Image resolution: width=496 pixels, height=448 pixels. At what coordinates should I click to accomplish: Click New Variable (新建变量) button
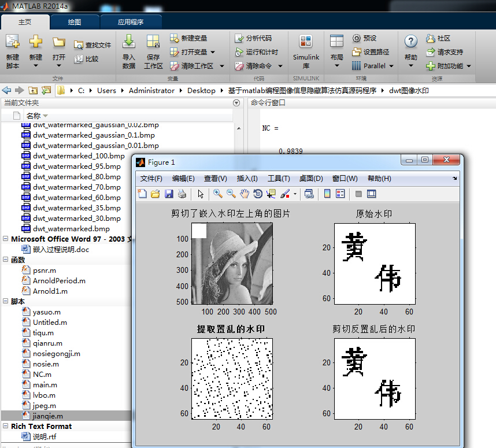(x=188, y=38)
